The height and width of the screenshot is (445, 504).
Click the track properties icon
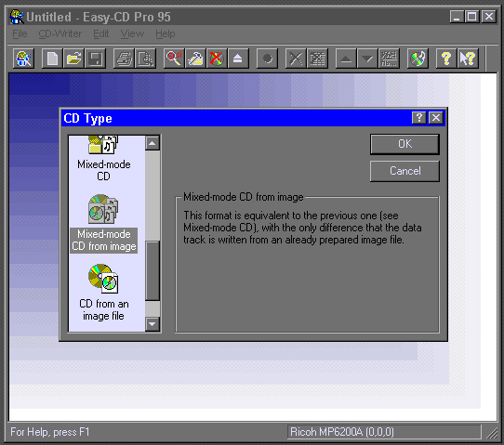tap(389, 59)
